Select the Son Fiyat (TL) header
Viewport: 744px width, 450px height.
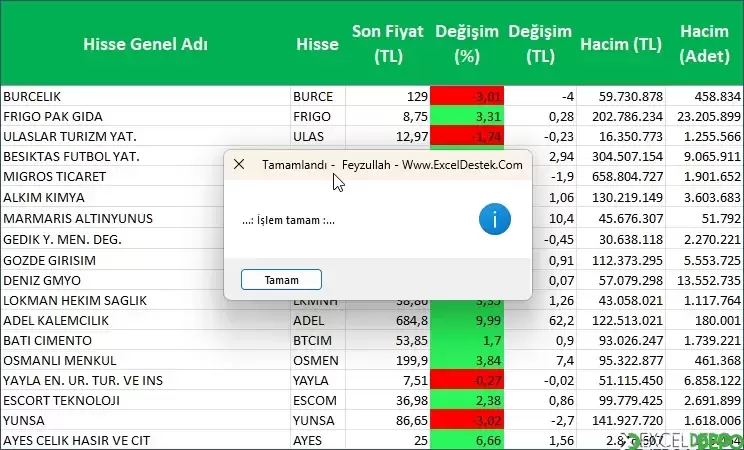(x=388, y=44)
